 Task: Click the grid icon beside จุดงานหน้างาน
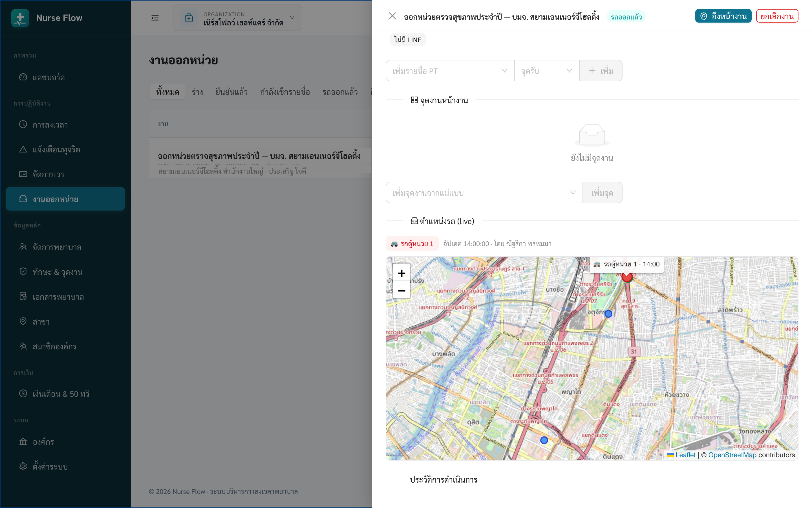pyautogui.click(x=414, y=100)
